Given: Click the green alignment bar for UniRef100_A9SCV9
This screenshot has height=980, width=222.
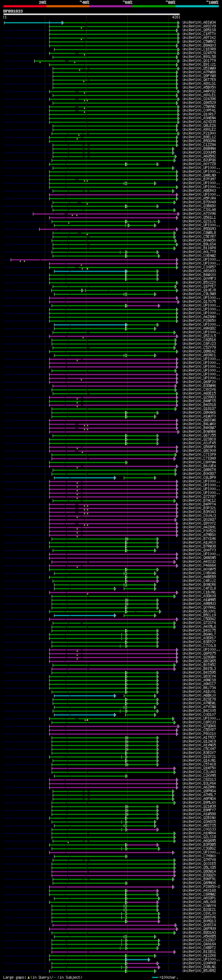Looking at the screenshot, I should coord(114,26).
